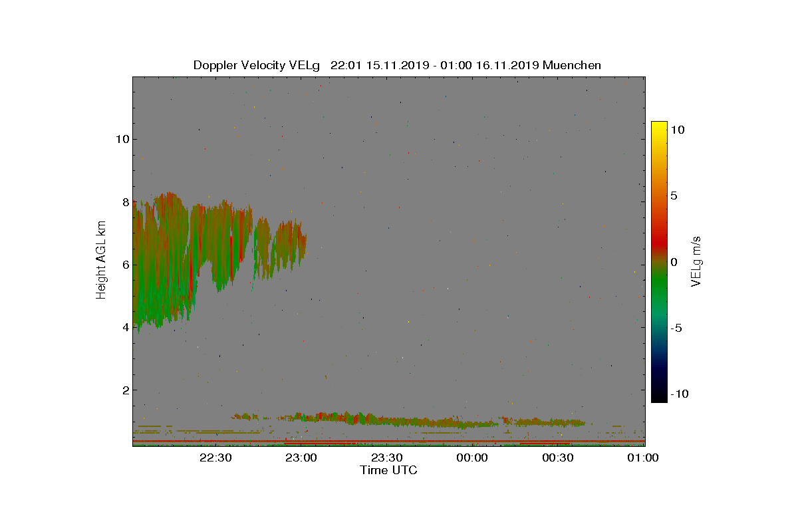Click the plot title 'Doppler Velocity VELg'
This screenshot has height=532, width=798.
(257, 65)
